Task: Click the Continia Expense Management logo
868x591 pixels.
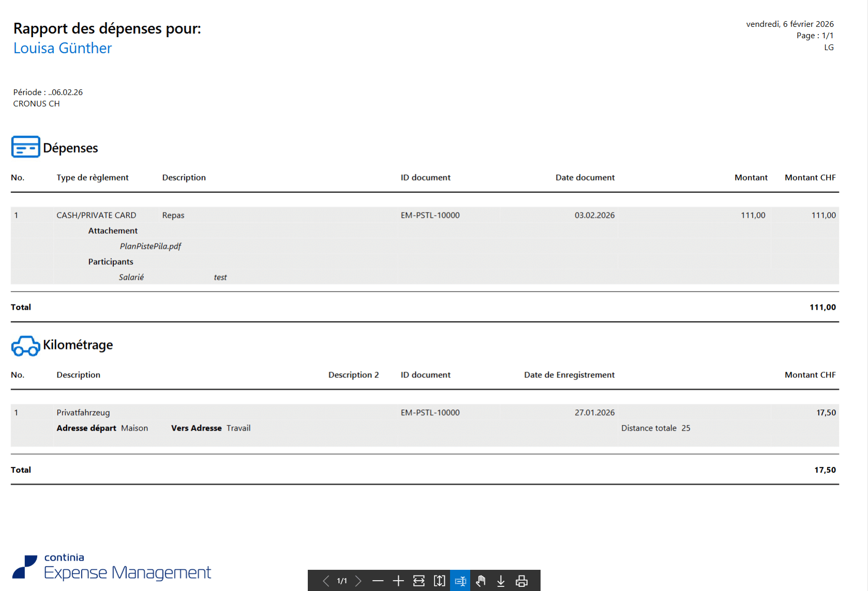Action: pyautogui.click(x=112, y=568)
